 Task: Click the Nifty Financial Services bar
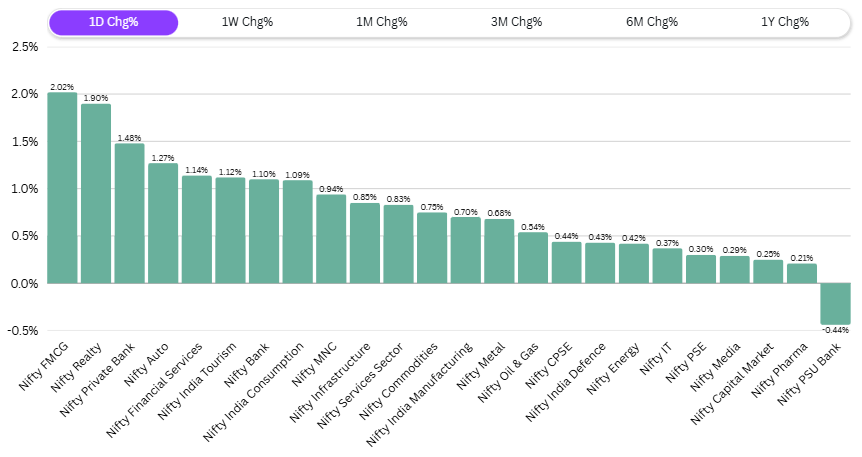click(197, 229)
